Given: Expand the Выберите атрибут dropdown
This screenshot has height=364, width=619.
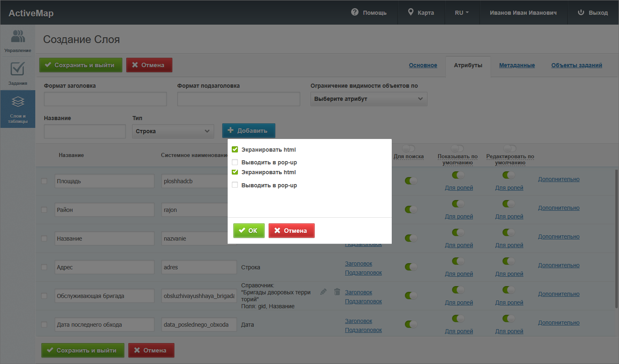Looking at the screenshot, I should tap(368, 99).
